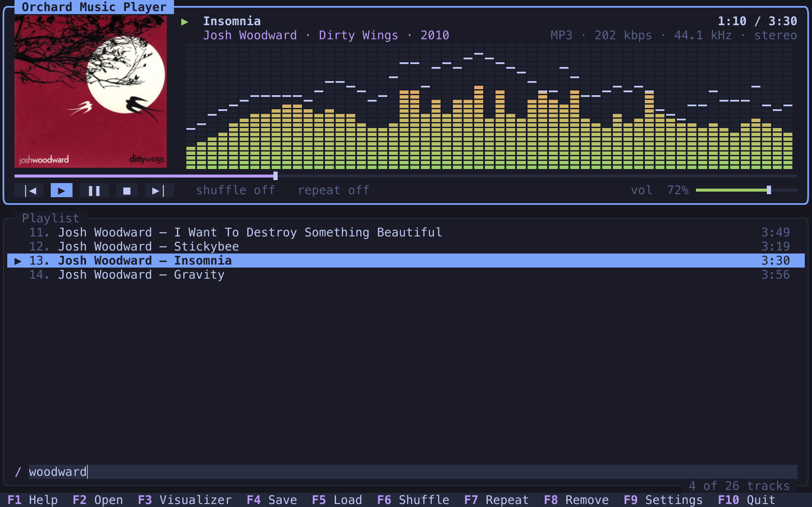Select currently playing track 13 Insomnia

pyautogui.click(x=406, y=260)
